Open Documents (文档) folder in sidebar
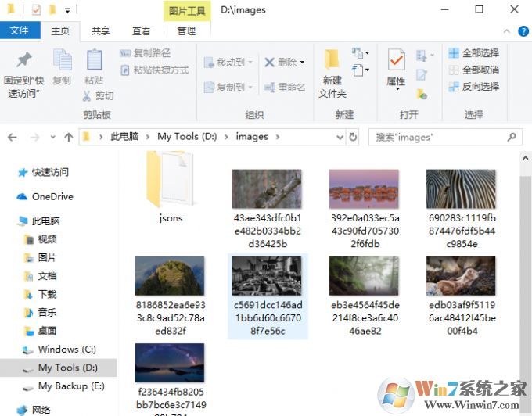The image size is (532, 416). click(41, 276)
